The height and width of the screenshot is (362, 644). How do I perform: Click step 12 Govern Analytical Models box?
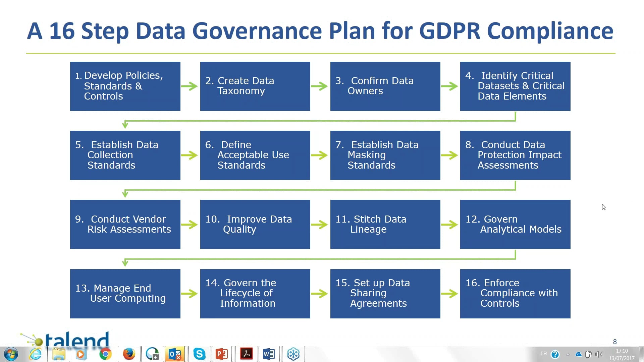(515, 224)
